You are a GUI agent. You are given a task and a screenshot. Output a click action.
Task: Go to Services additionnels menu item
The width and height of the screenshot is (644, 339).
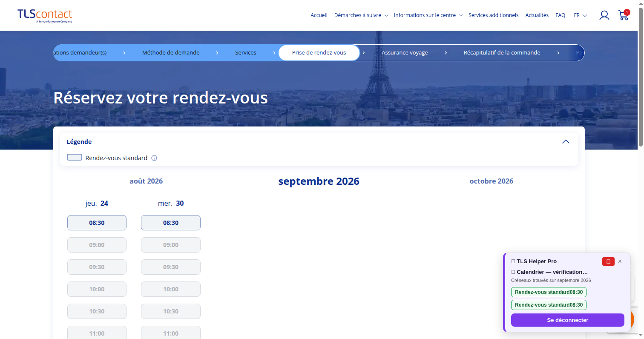pos(493,15)
